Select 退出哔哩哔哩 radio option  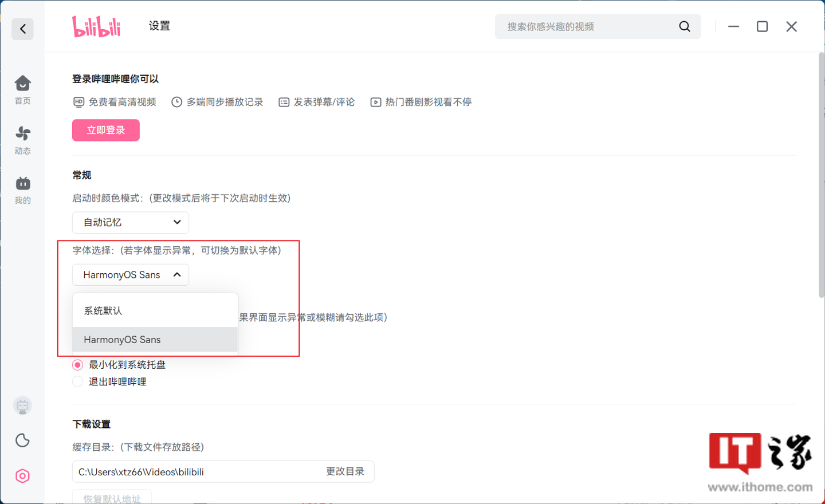(78, 382)
